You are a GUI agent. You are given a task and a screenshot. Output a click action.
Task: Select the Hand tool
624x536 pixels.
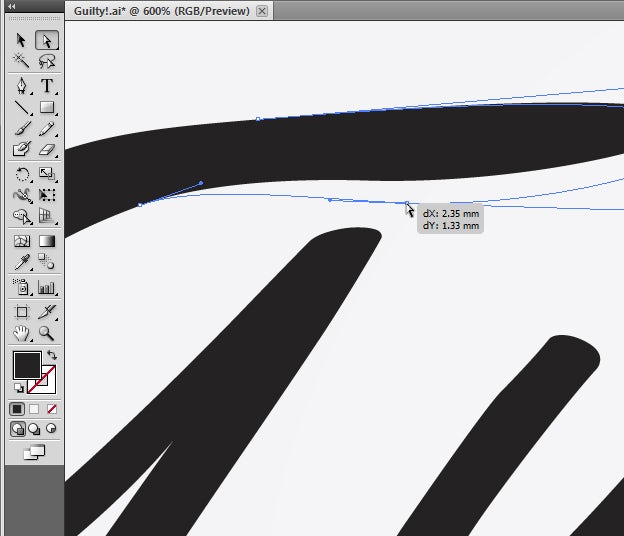click(x=22, y=333)
